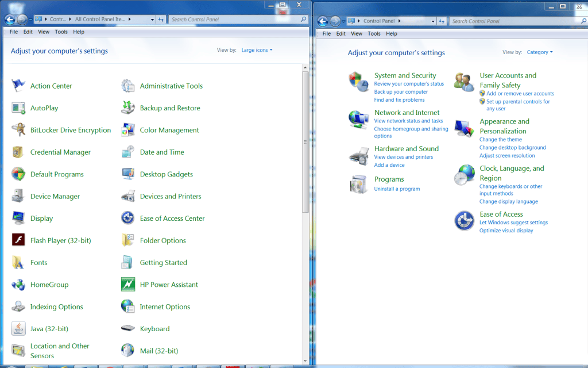Open the Color Management icon

pos(128,130)
